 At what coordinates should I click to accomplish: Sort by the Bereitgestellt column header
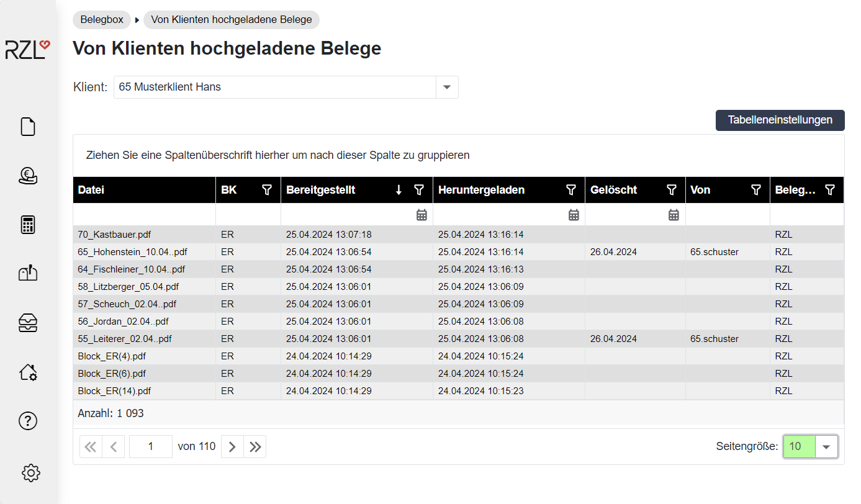coord(321,190)
